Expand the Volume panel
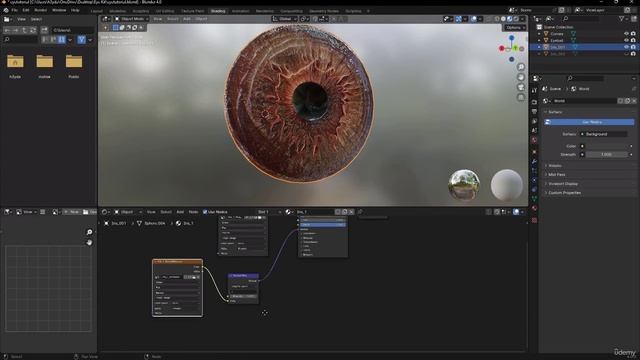Image resolution: width=640 pixels, height=360 pixels. (554, 166)
